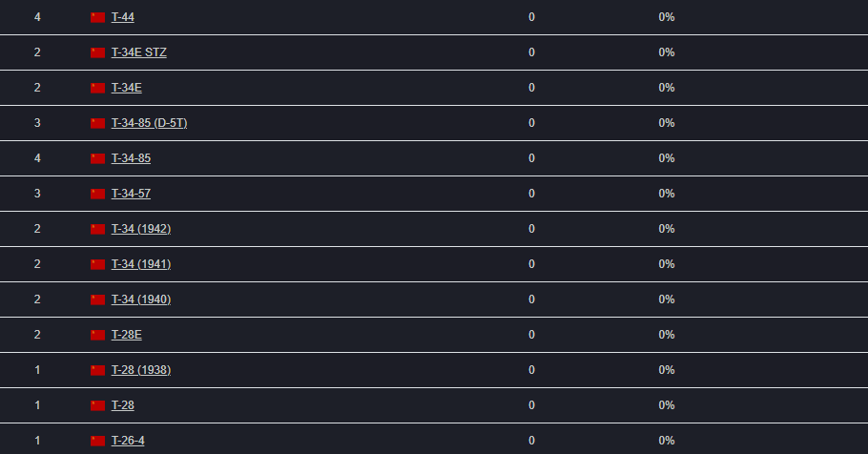Viewport: 868px width, 454px height.
Task: Click the flag icon beside T-26-4
Action: click(97, 441)
